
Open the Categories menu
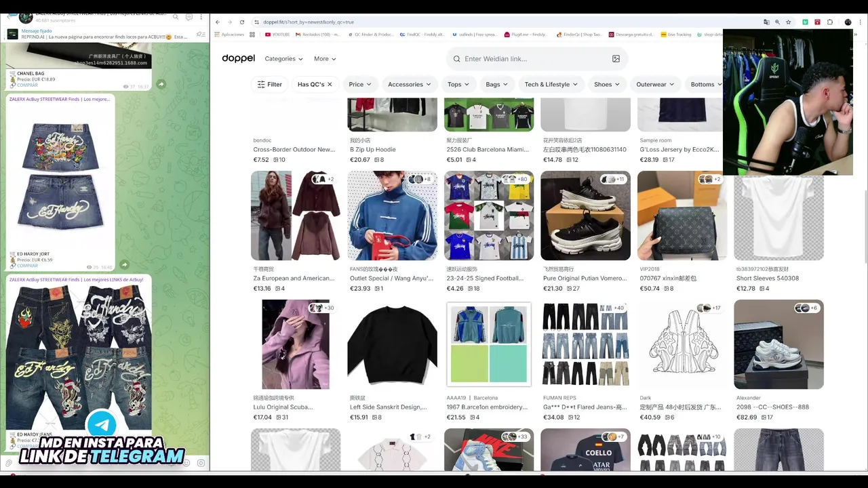pos(283,59)
